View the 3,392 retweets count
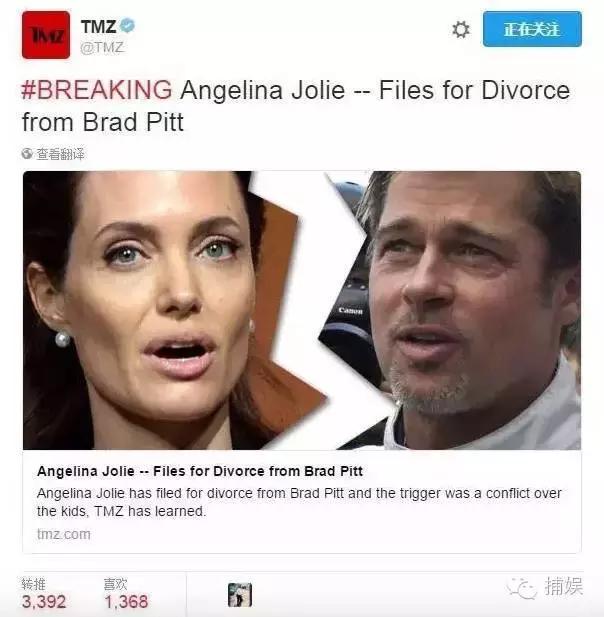This screenshot has height=617, width=604. [x=44, y=601]
